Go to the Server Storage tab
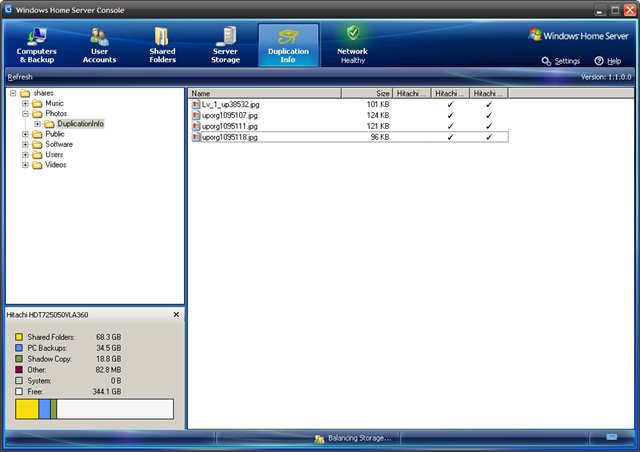 (225, 45)
